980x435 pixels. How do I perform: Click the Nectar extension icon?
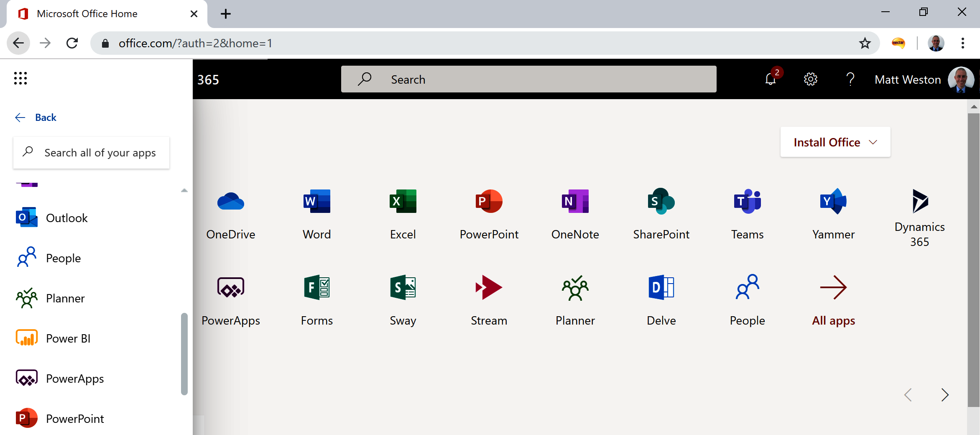[898, 43]
